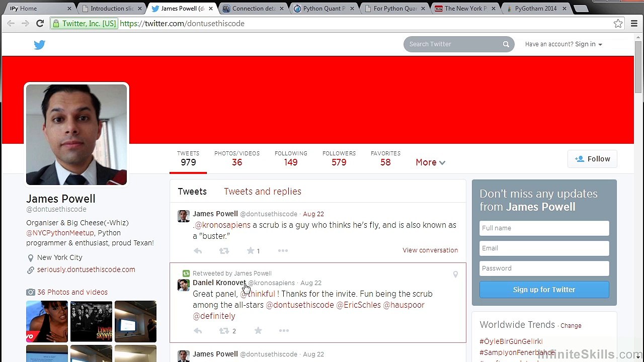Reply to the 'a scrub is a guy' tweet

pos(198,251)
